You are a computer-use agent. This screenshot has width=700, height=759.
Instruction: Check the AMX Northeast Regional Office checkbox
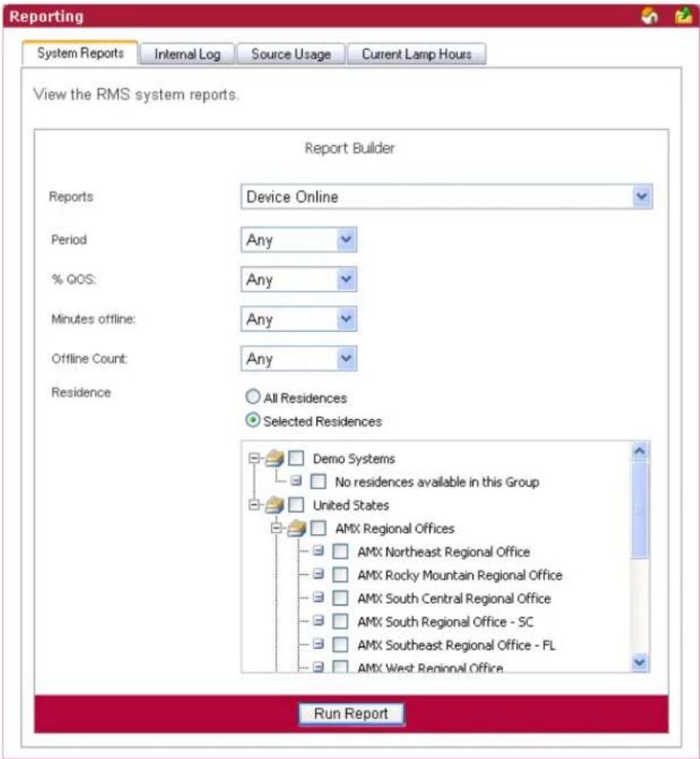coord(341,551)
